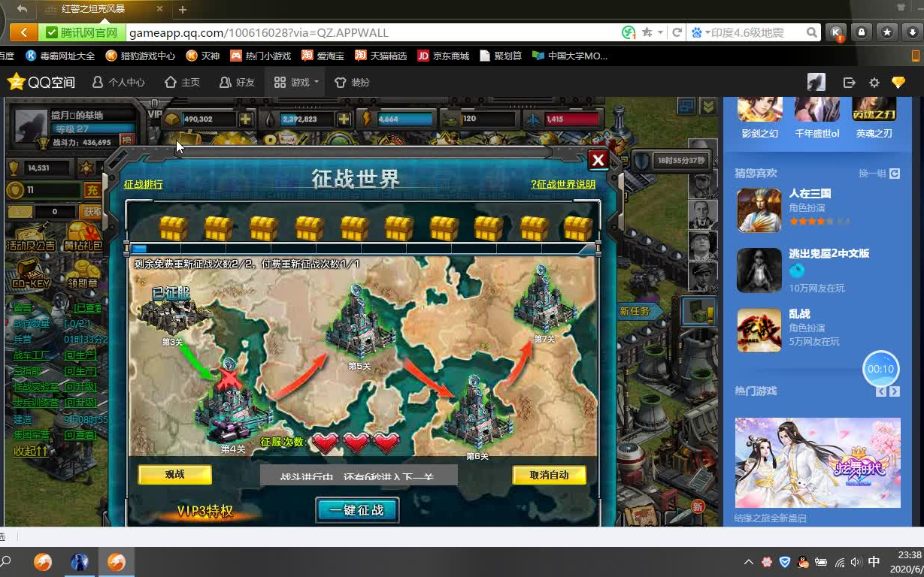Click the 取消自动 cancel auto button
The height and width of the screenshot is (577, 924).
549,475
